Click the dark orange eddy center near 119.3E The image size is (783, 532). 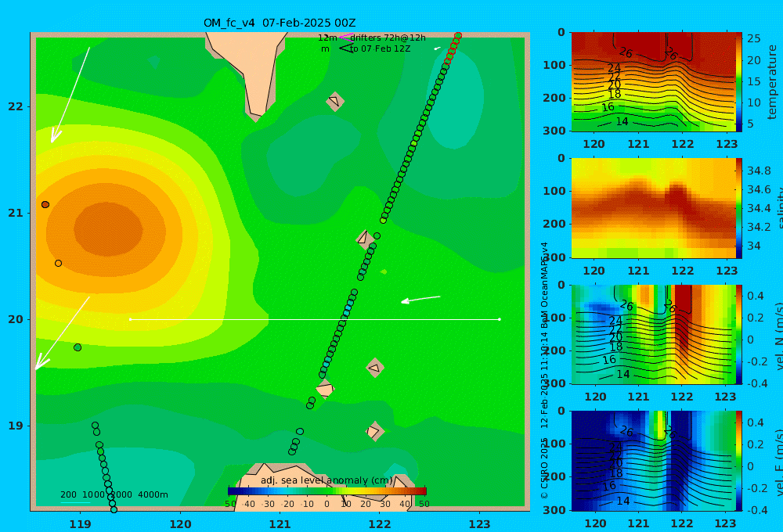click(x=108, y=229)
